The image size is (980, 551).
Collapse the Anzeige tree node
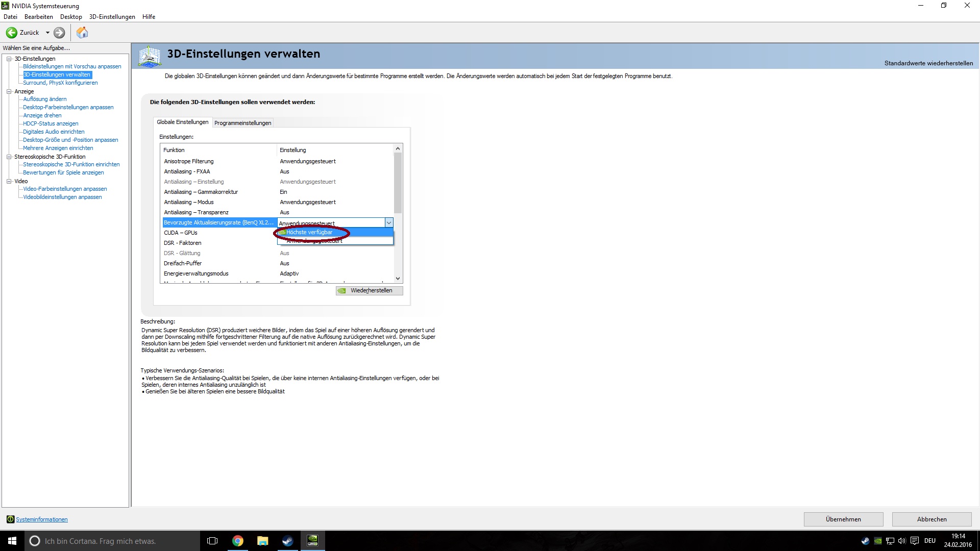(x=9, y=91)
